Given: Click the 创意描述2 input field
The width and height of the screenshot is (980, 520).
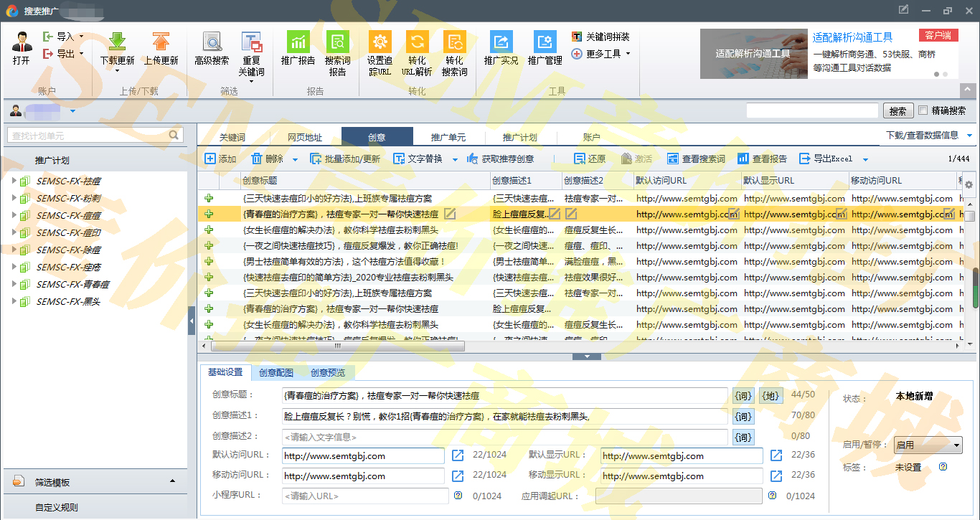Looking at the screenshot, I should click(505, 437).
